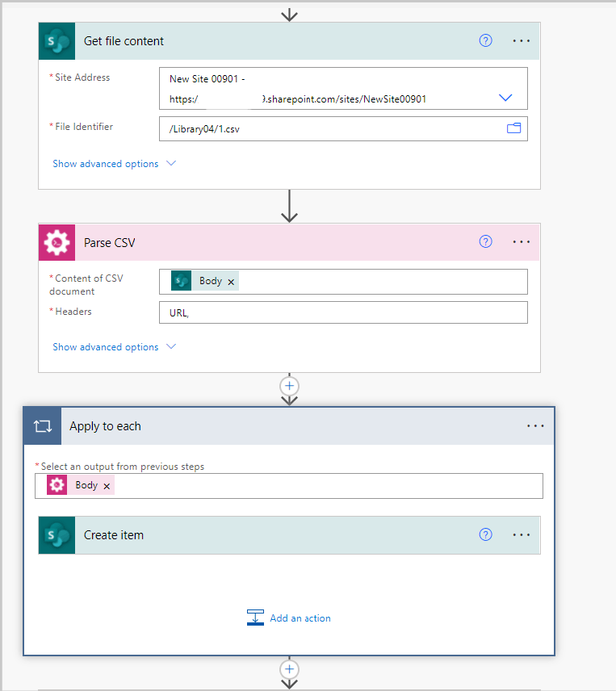Click the Add an action icon

pyautogui.click(x=255, y=618)
